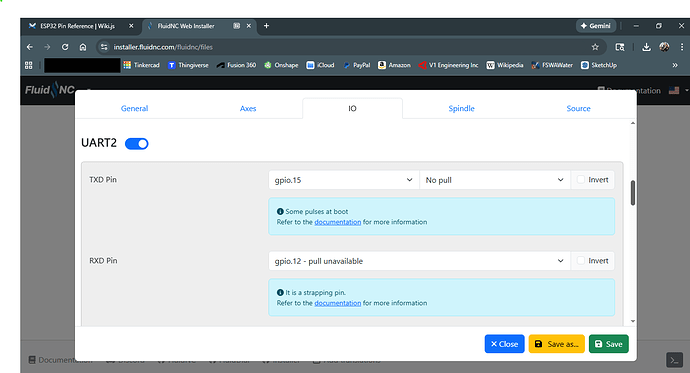690x373 pixels.
Task: Open the browser home page icon
Action: coord(83,47)
